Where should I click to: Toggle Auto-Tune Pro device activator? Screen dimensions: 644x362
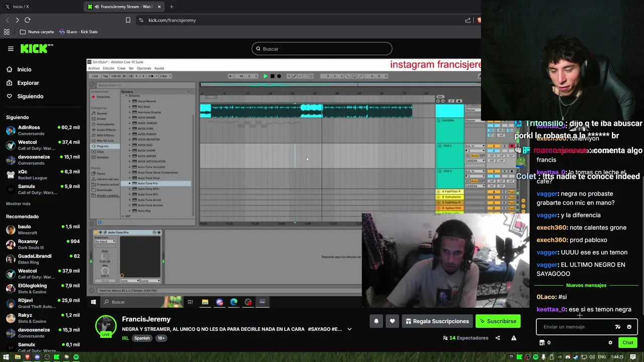[97, 232]
